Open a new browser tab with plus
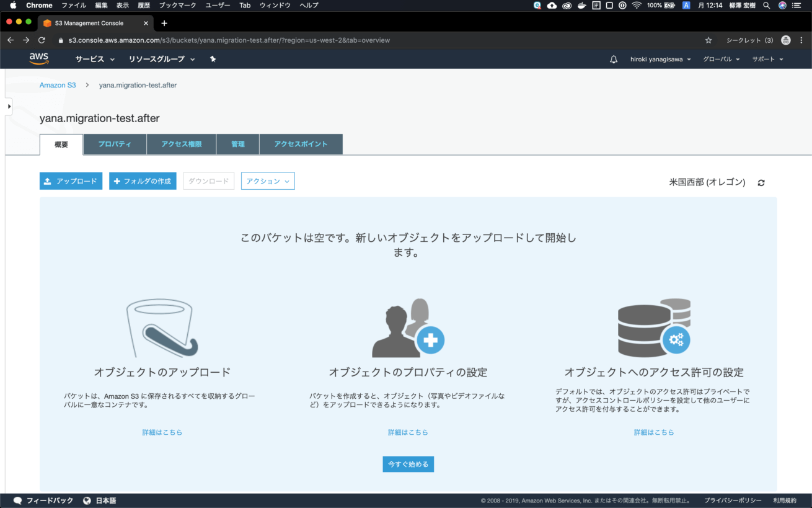 [164, 23]
